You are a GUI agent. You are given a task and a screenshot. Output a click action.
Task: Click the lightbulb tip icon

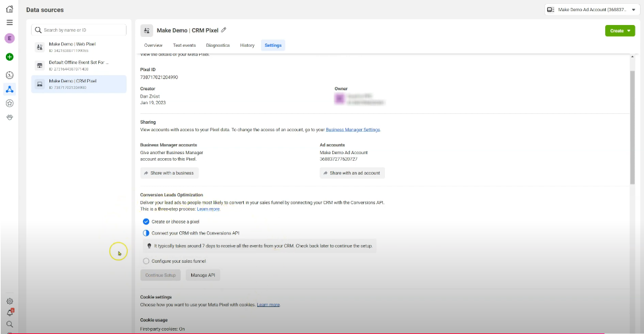(x=149, y=246)
